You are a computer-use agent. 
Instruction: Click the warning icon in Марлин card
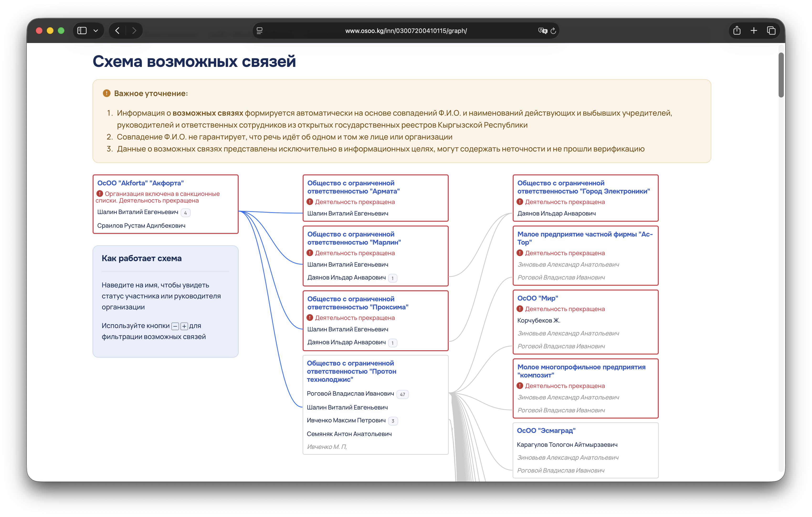(310, 253)
